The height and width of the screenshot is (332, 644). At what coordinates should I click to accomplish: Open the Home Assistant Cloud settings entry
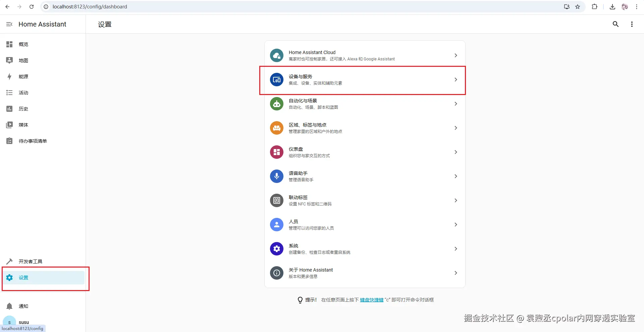365,55
